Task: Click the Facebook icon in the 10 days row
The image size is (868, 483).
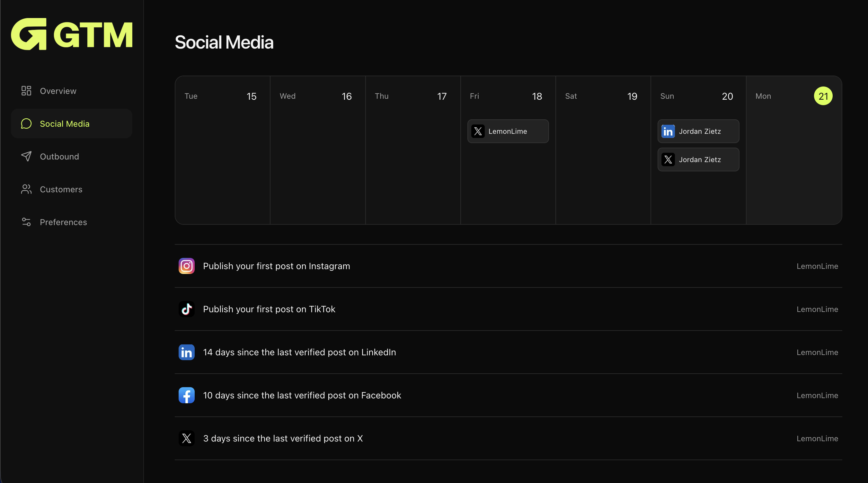Action: [186, 395]
